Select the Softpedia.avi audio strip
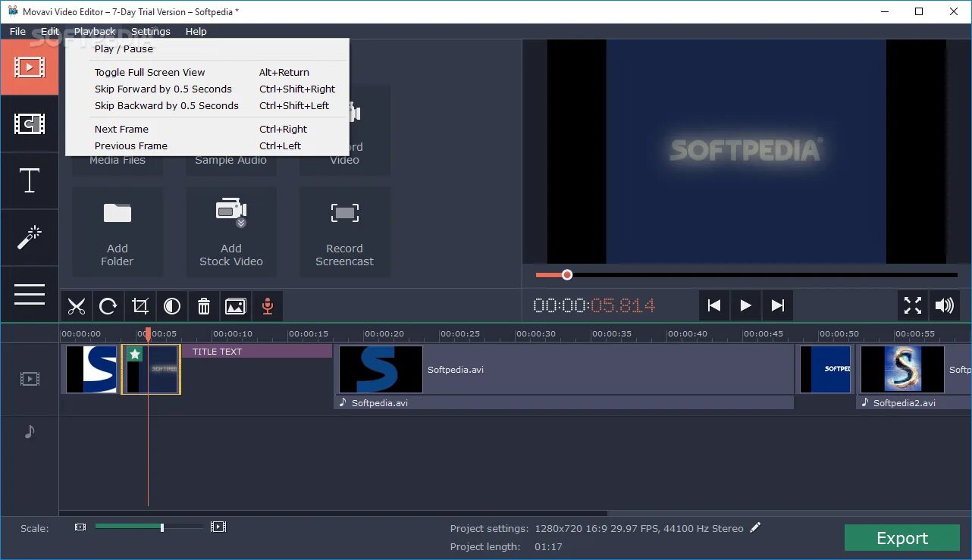The width and height of the screenshot is (972, 560). [564, 402]
